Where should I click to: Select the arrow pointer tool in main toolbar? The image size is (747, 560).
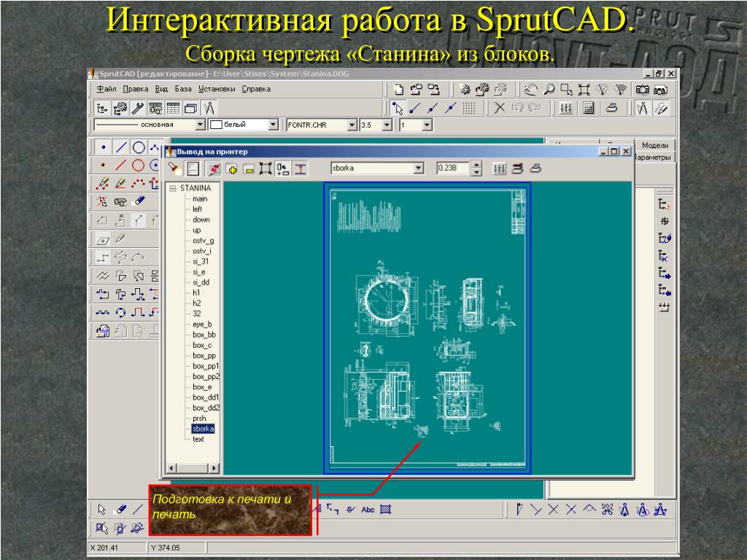click(x=398, y=109)
